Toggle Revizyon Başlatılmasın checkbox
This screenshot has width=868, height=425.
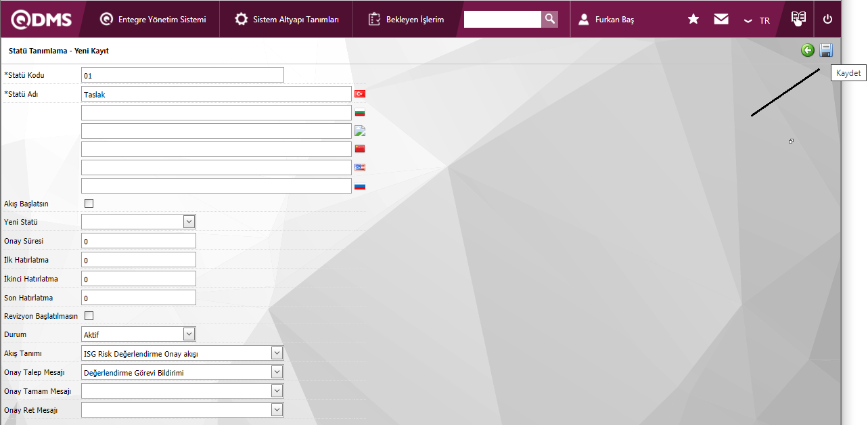tap(89, 315)
